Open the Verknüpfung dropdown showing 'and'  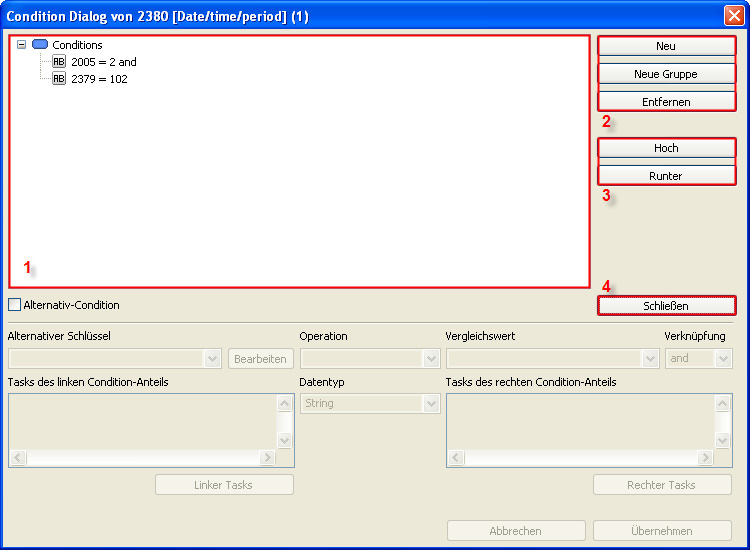click(x=723, y=359)
